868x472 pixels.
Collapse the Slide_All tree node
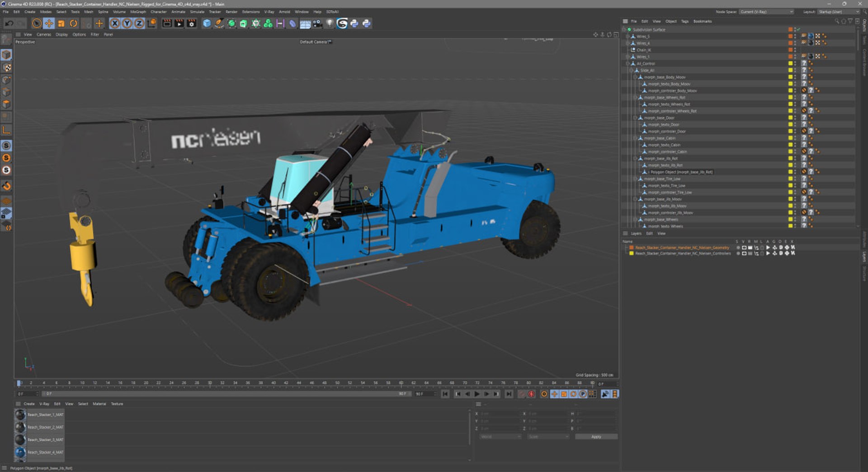[x=631, y=71]
